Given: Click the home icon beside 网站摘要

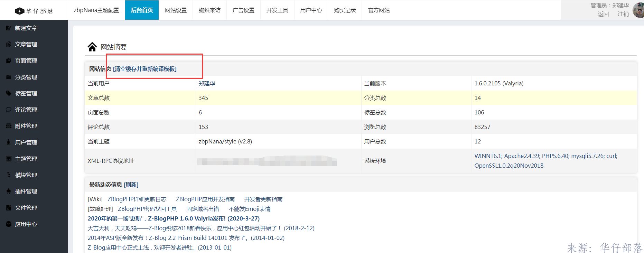Looking at the screenshot, I should pos(92,47).
